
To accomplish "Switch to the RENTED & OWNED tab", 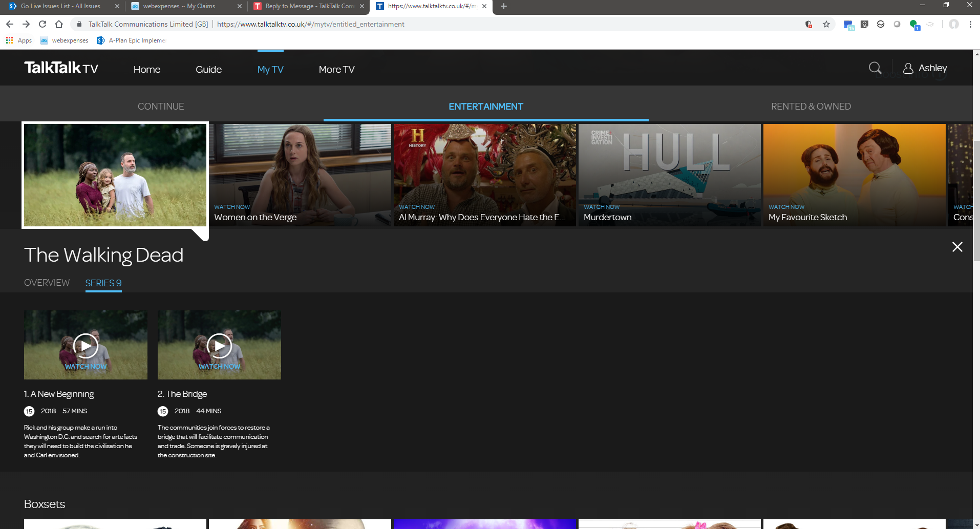I will (x=811, y=106).
